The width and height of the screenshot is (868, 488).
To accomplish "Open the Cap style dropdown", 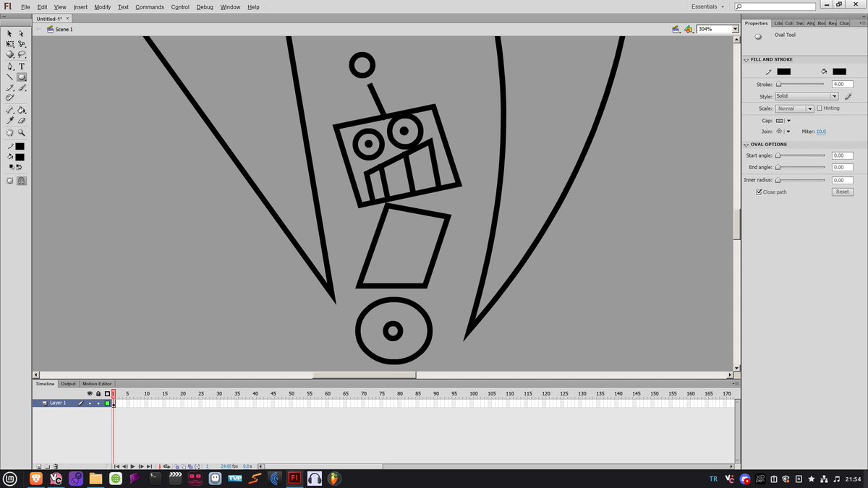I will click(x=783, y=121).
